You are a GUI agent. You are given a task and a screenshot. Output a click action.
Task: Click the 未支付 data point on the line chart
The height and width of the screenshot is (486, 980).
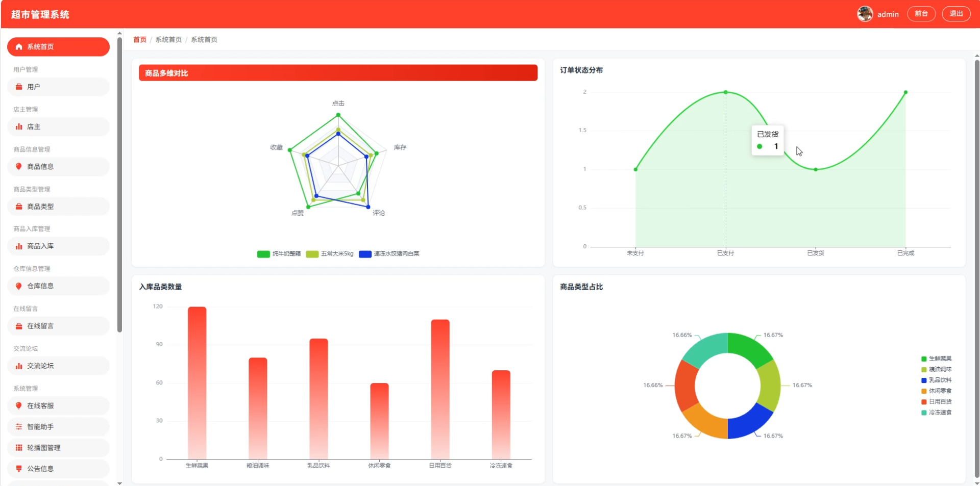tap(635, 169)
